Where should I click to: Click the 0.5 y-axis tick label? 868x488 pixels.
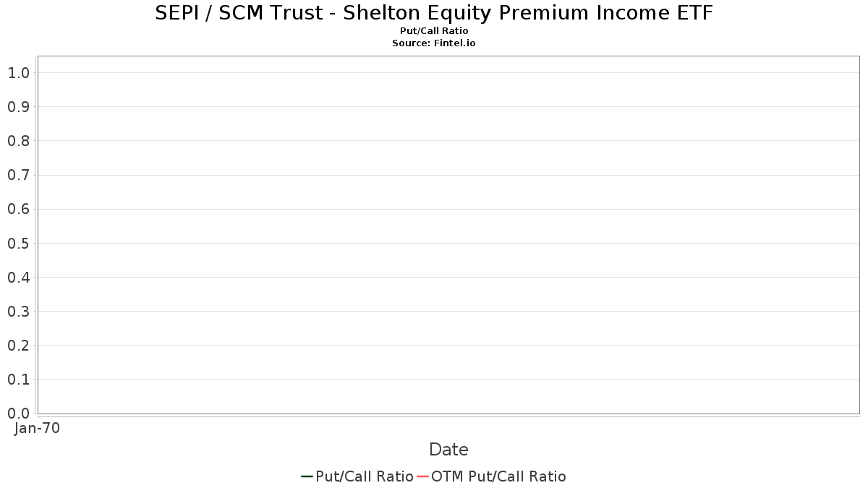(18, 243)
